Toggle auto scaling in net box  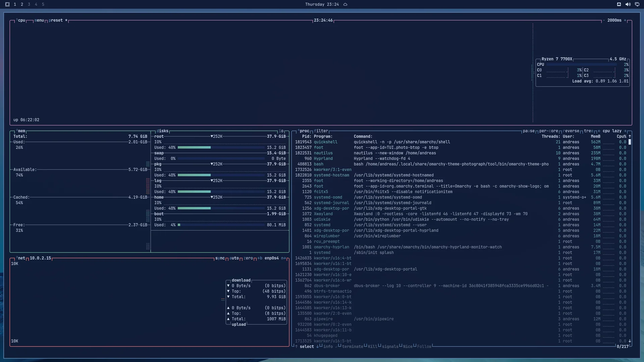pos(234,258)
